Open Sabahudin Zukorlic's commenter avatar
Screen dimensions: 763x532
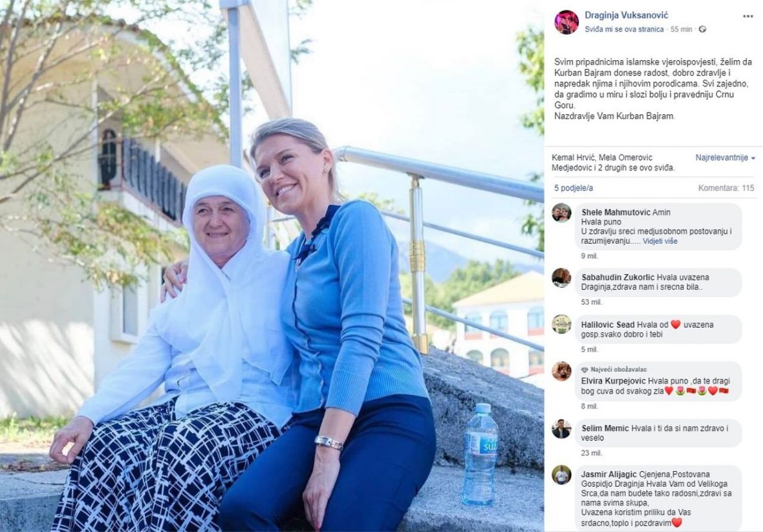click(x=561, y=278)
